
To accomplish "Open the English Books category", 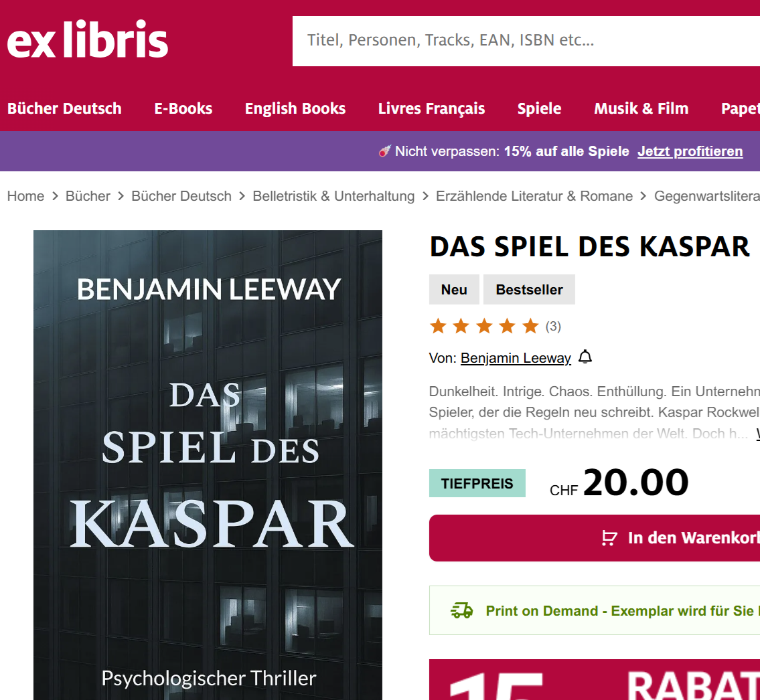I will tap(295, 108).
